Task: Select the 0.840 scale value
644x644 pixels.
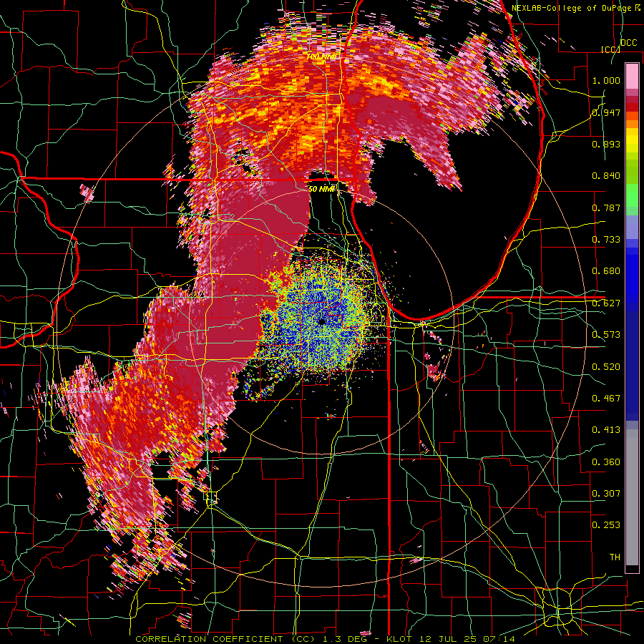Action: click(x=606, y=176)
